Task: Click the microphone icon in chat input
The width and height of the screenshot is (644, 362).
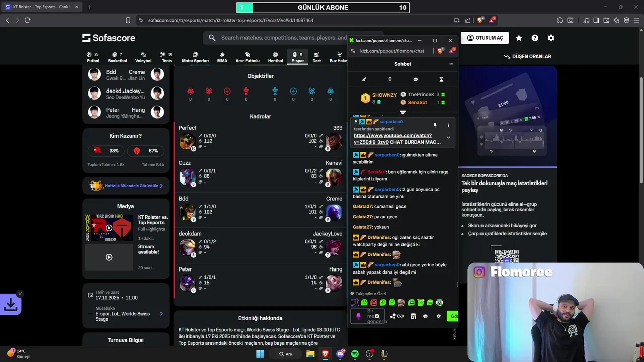Action: (x=358, y=316)
